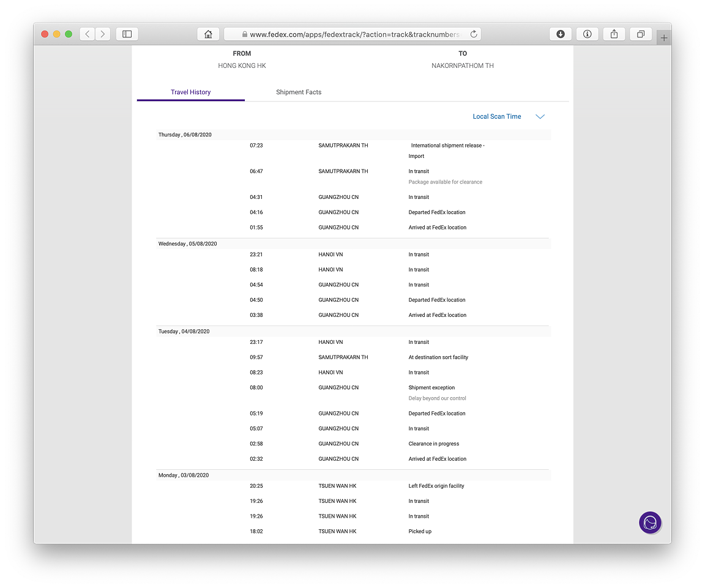This screenshot has height=588, width=705.
Task: Open the Share sheet icon
Action: click(x=614, y=34)
